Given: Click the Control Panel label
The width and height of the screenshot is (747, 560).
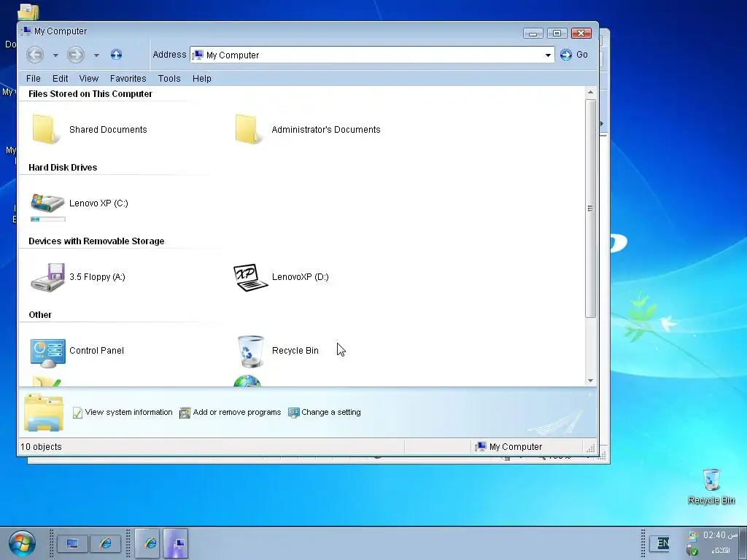Looking at the screenshot, I should point(97,351).
